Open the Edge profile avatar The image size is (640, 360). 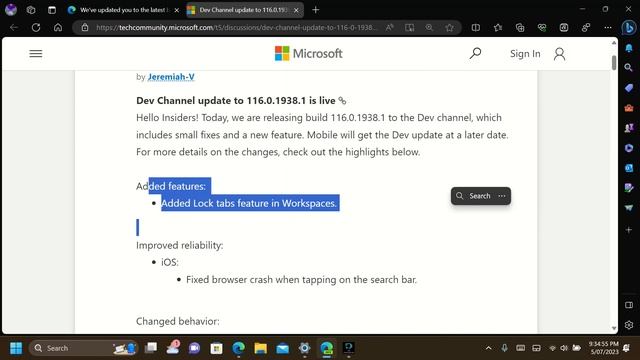click(11, 10)
